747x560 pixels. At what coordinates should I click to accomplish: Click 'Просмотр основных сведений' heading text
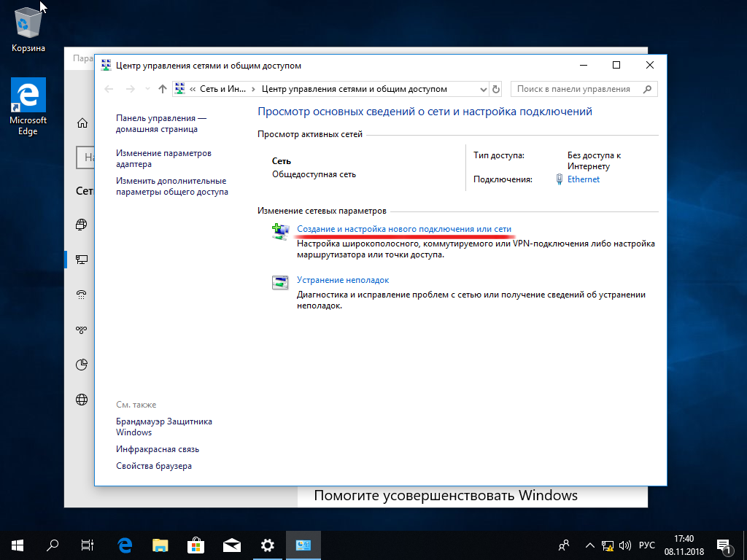point(425,112)
